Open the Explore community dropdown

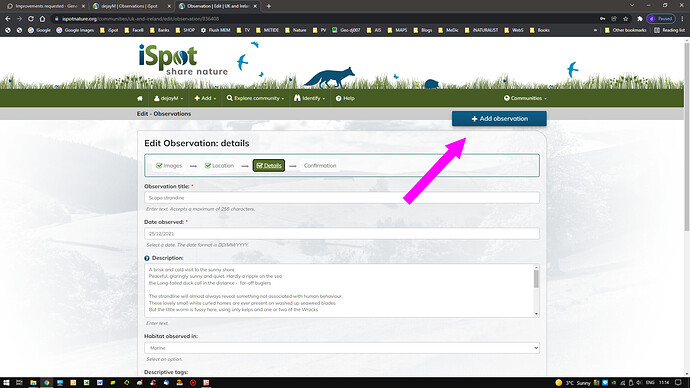click(255, 98)
